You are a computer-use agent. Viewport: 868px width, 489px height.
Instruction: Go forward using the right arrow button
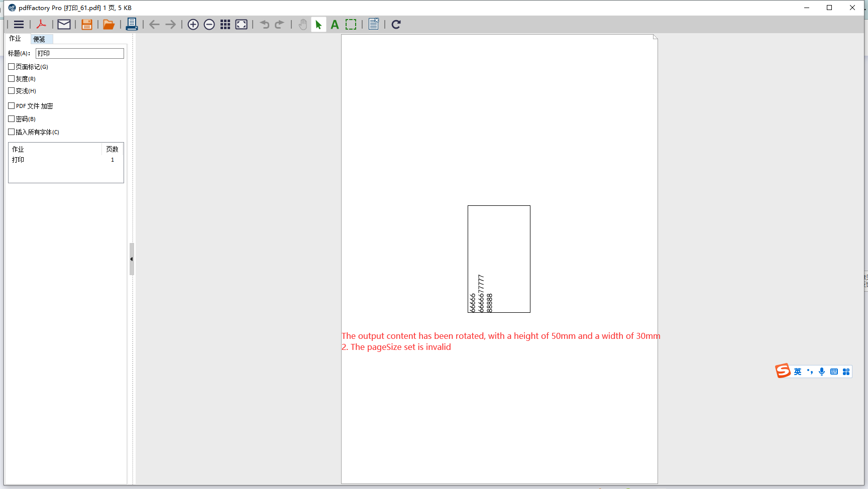(x=170, y=24)
